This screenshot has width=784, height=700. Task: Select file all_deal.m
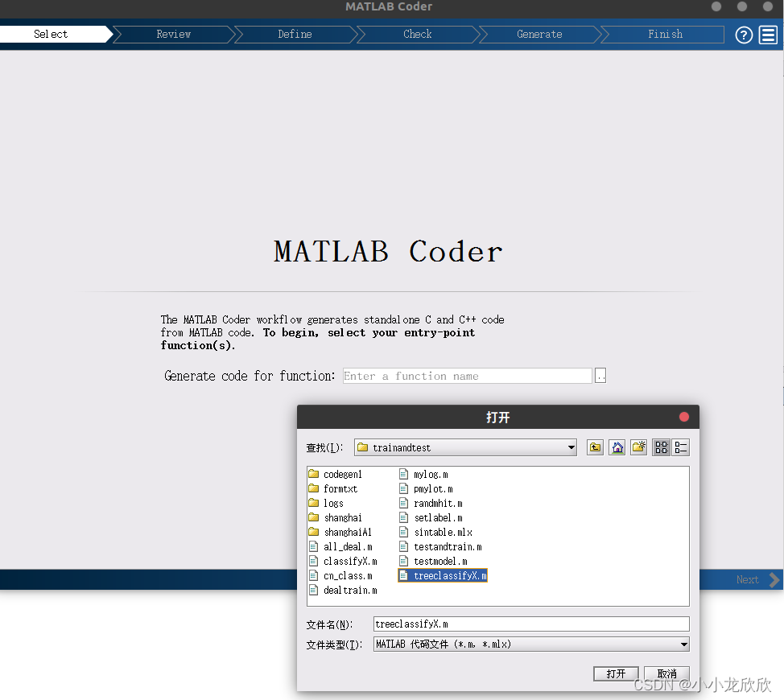(x=340, y=546)
